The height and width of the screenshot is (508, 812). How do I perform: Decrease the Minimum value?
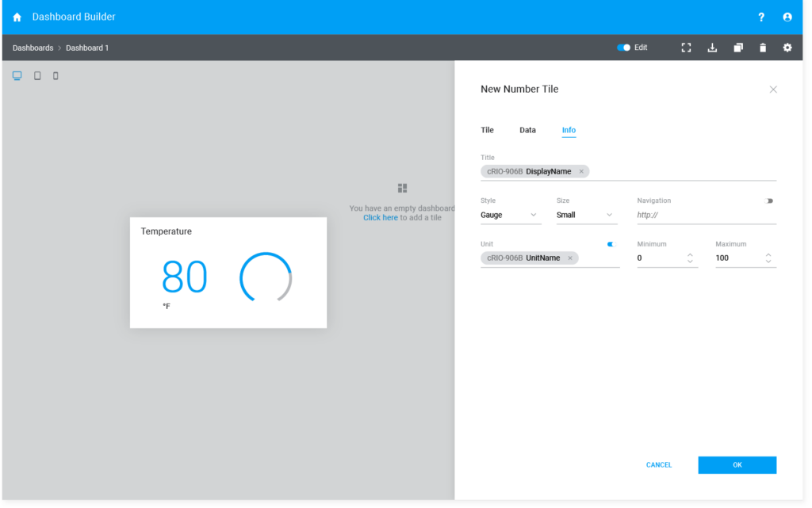coord(690,262)
